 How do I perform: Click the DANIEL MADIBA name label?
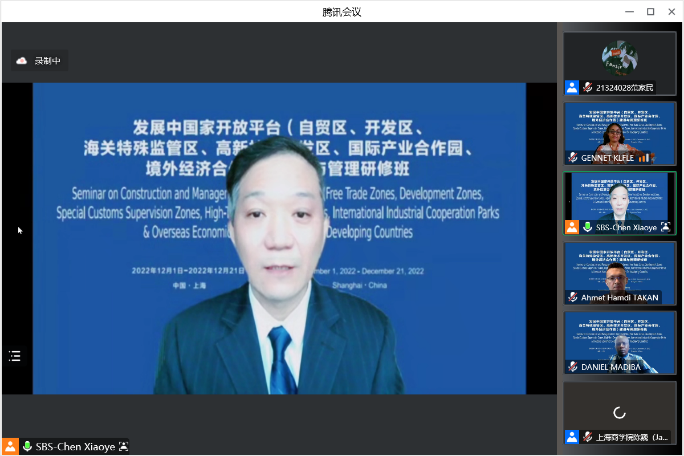611,367
